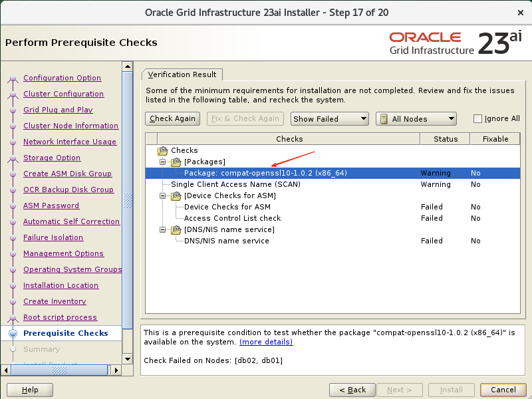Click the Status column header
532x399 pixels.
pos(445,139)
